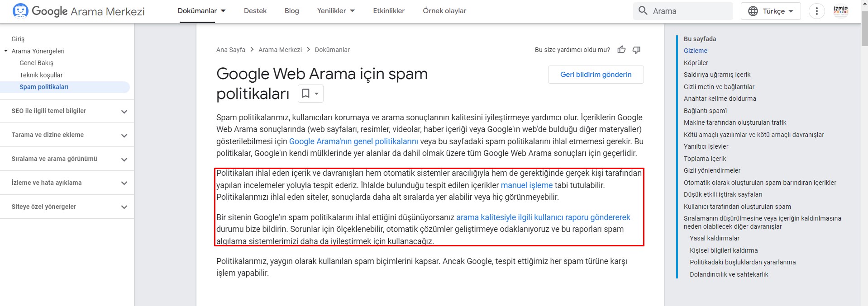Jump to Kötü amaçlı yazılımlar section

click(754, 135)
